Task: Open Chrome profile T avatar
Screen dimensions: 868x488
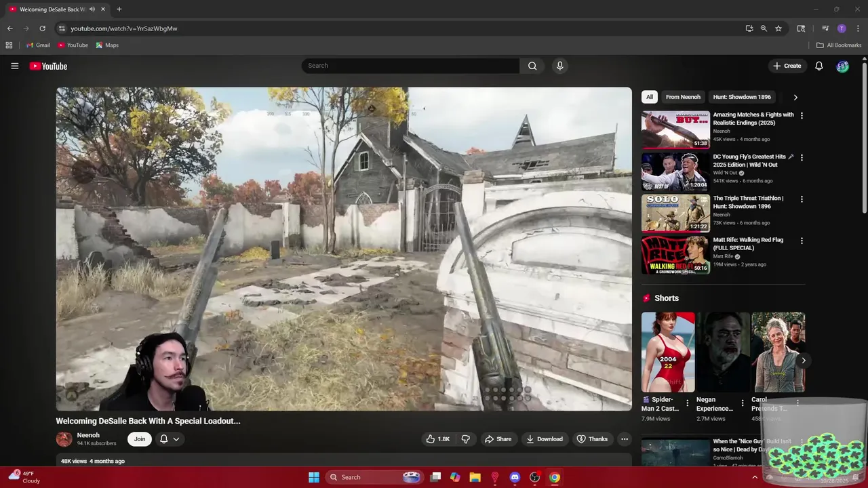Action: point(842,28)
